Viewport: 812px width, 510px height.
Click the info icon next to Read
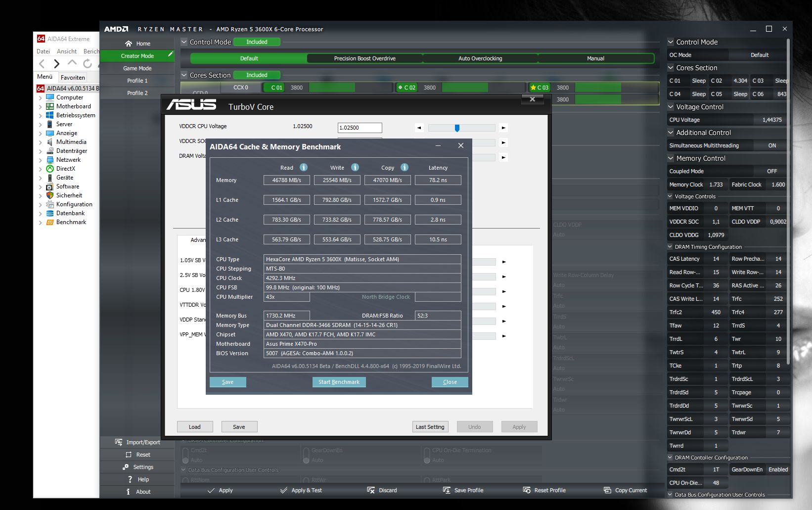[304, 167]
